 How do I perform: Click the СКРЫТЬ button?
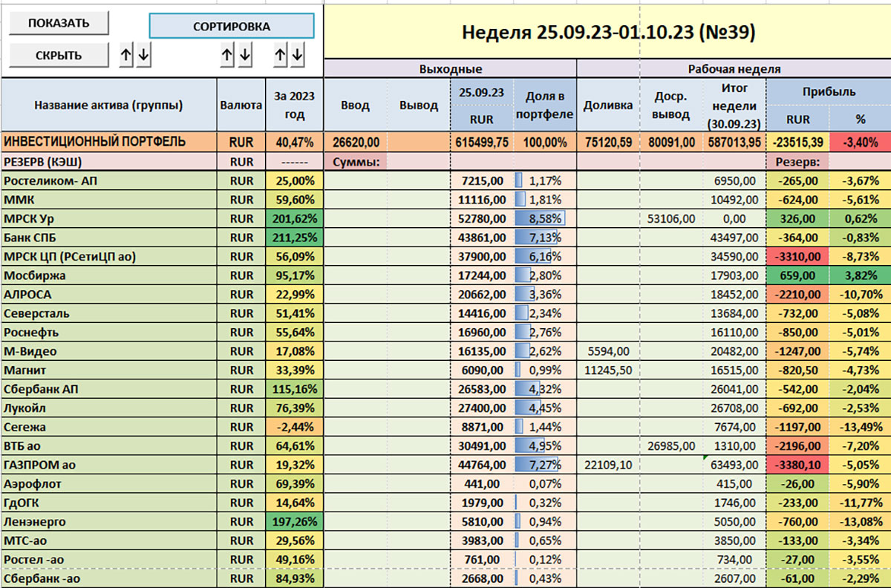[x=59, y=55]
